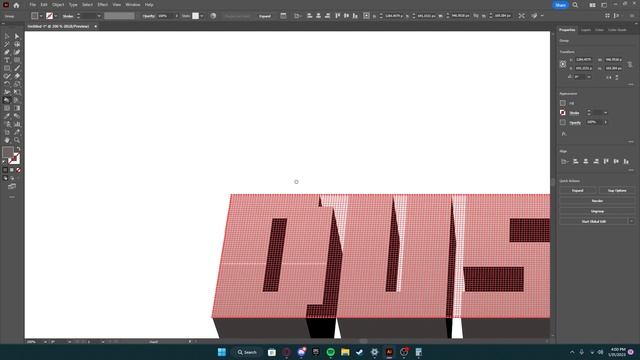Select the Free Transform tool
This screenshot has height=360, width=640.
coord(17,92)
